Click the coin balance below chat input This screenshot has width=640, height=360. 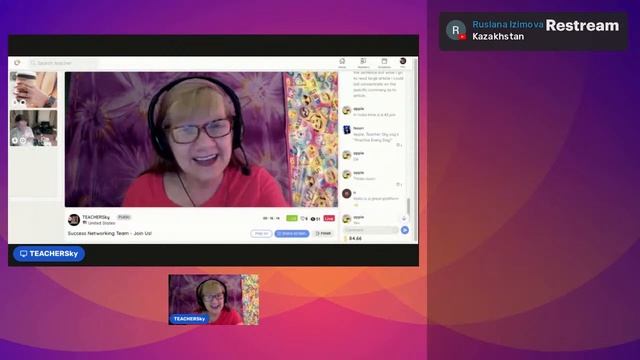click(x=353, y=238)
